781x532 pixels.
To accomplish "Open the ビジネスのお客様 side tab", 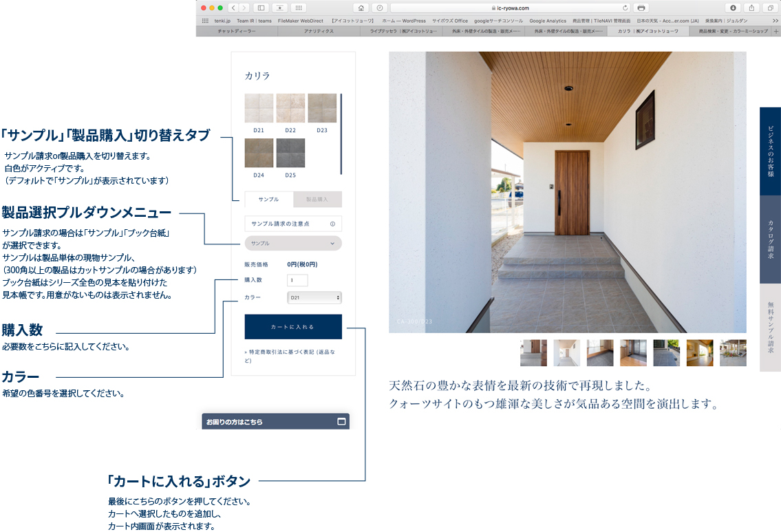I will 770,151.
